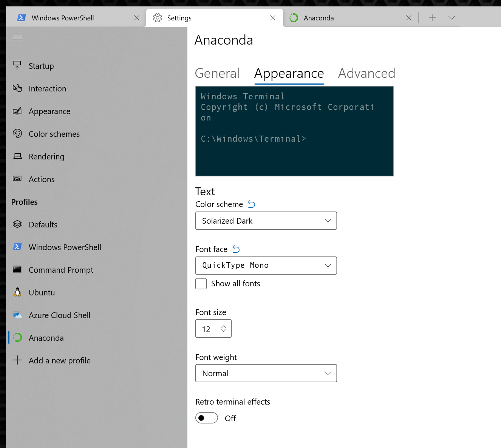The width and height of the screenshot is (501, 448).
Task: Increment the Font size stepper
Action: (224, 326)
